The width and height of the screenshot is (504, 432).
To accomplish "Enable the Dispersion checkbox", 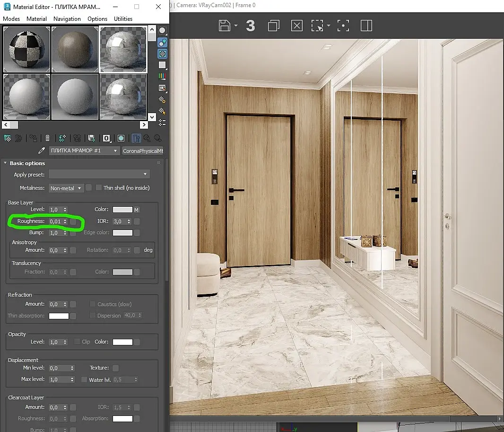I will click(93, 315).
